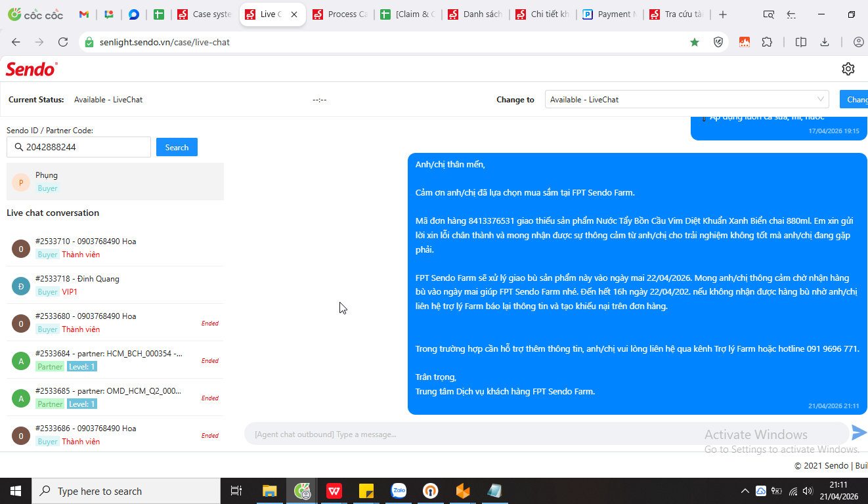Open Windows Start menu
Viewport: 868px width, 504px height.
pyautogui.click(x=16, y=491)
